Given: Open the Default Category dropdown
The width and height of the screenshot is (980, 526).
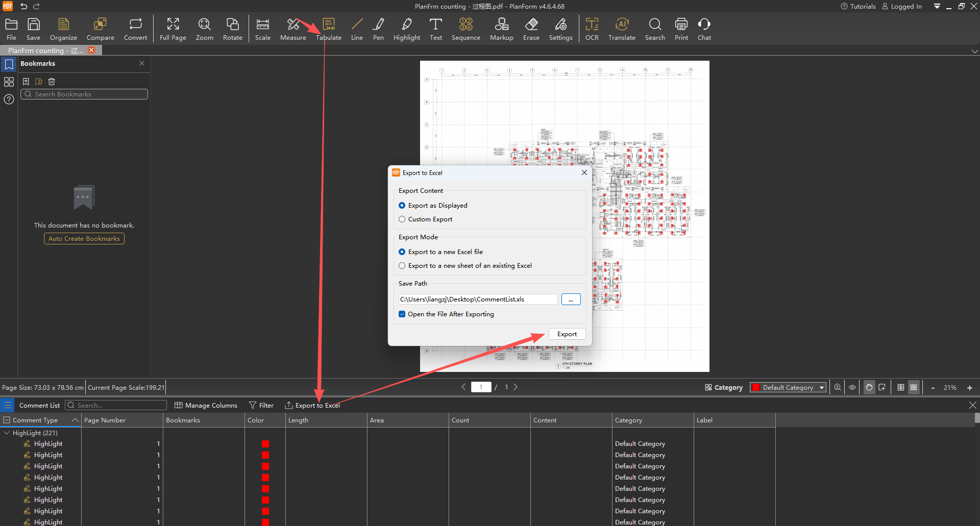Looking at the screenshot, I should click(x=788, y=388).
